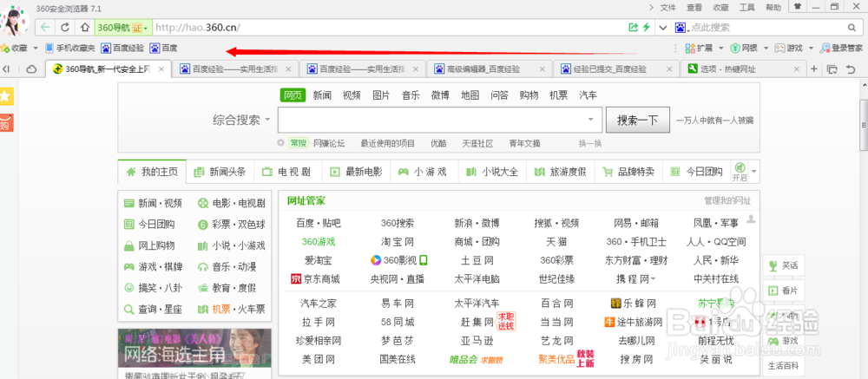Image resolution: width=868 pixels, height=379 pixels.
Task: Click the 看片 side widget
Action: 784,291
